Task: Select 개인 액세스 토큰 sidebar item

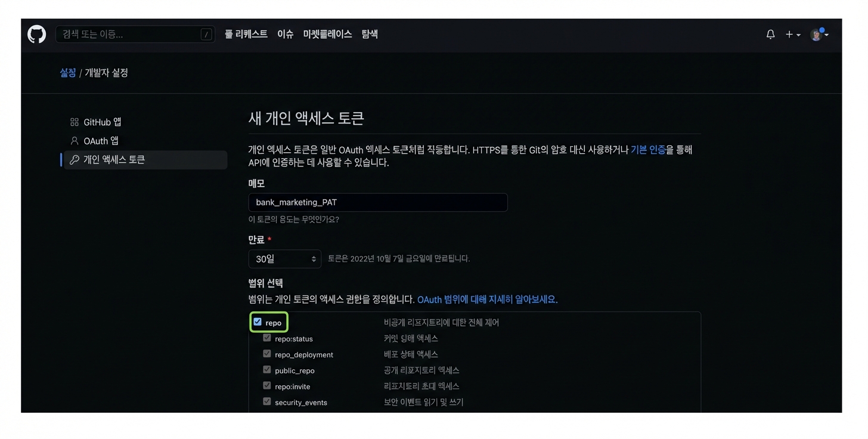Action: coord(145,160)
